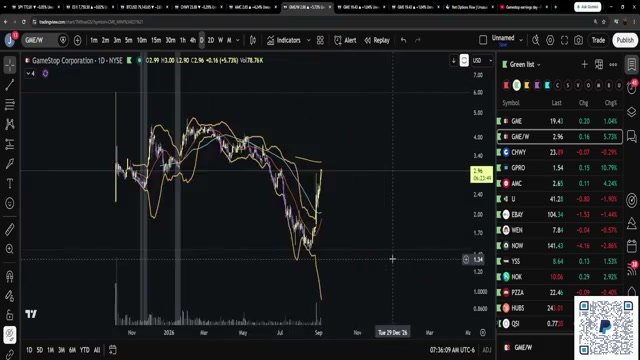Open the chart patterns tool group
Viewport: 640px width, 360px height.
click(10, 124)
